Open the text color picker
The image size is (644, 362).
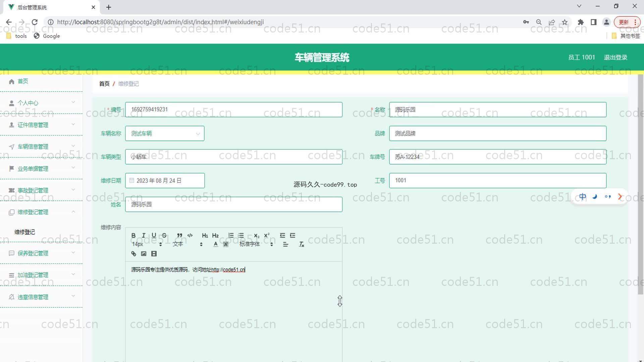(x=216, y=244)
